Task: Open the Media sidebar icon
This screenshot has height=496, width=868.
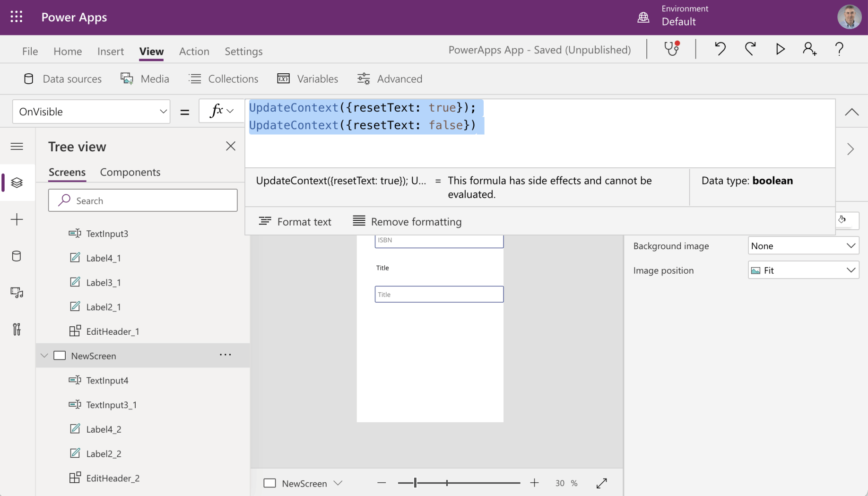Action: click(17, 293)
